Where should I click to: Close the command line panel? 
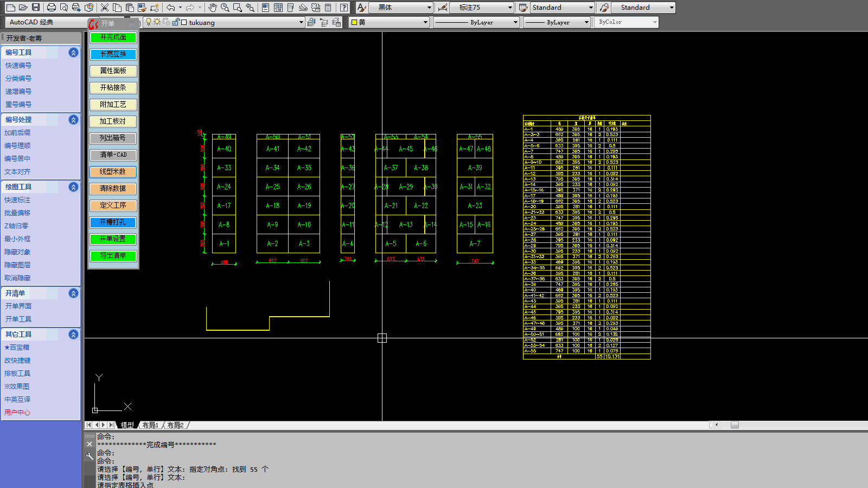90,444
